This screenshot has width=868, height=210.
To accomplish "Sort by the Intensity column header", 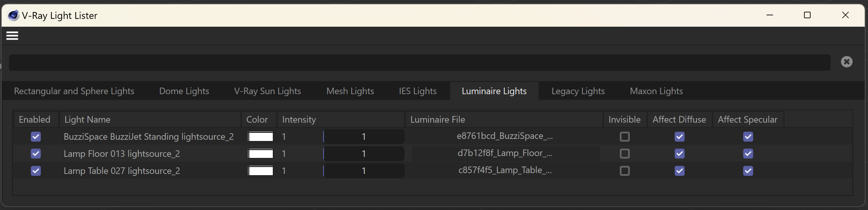I will pos(341,119).
